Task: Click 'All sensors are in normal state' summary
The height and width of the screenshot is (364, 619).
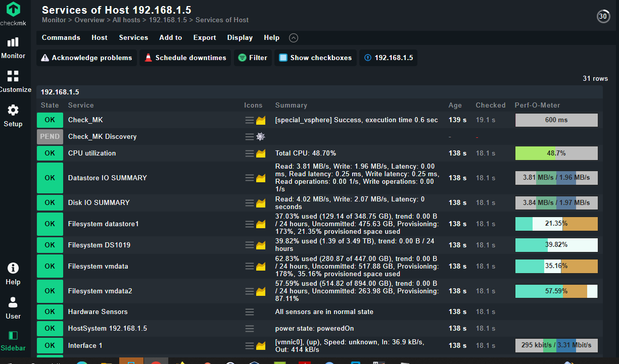Action: click(x=324, y=312)
